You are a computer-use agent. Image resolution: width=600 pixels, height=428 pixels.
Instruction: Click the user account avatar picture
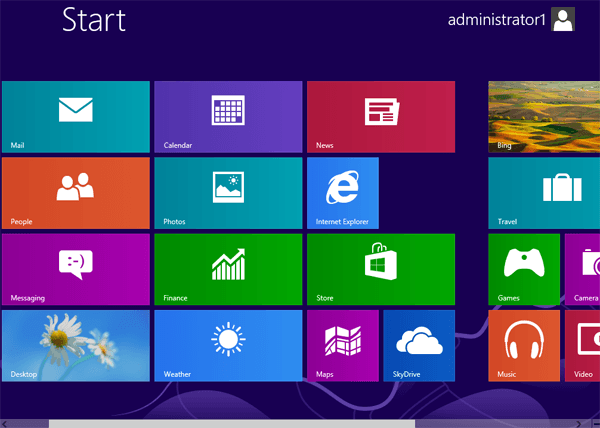tap(563, 19)
